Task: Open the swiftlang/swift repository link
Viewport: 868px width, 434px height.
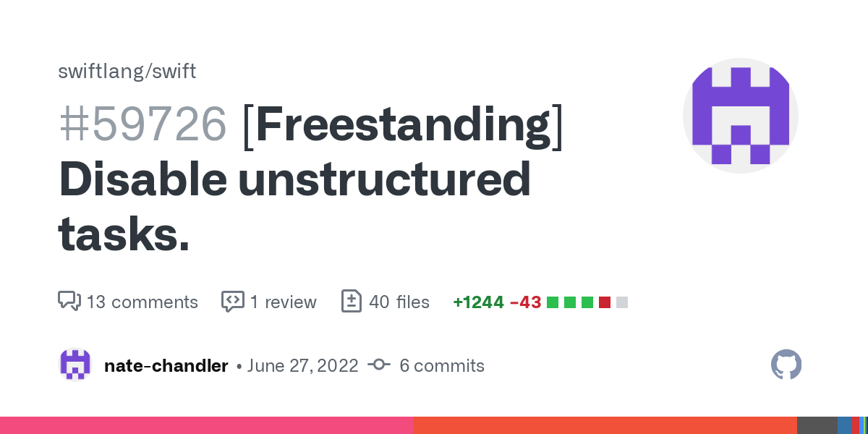Action: (x=127, y=72)
